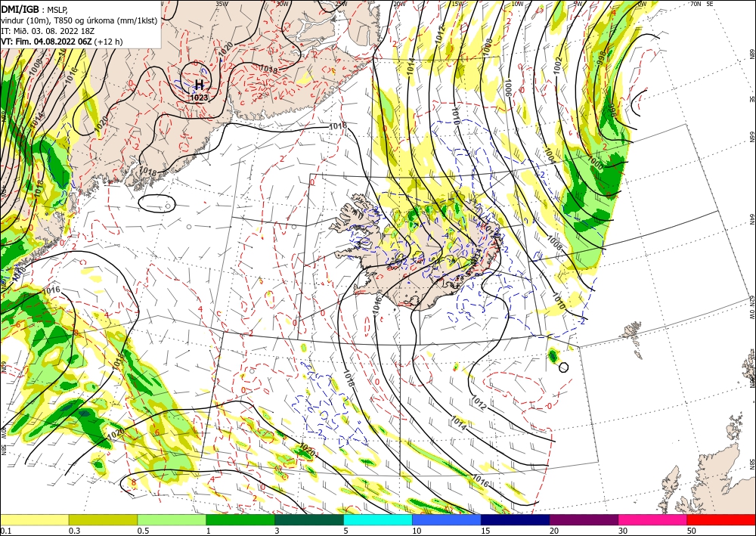This screenshot has height=536, width=756.
Task: Select the purple 20–30 legend swatch
Action: (584, 519)
